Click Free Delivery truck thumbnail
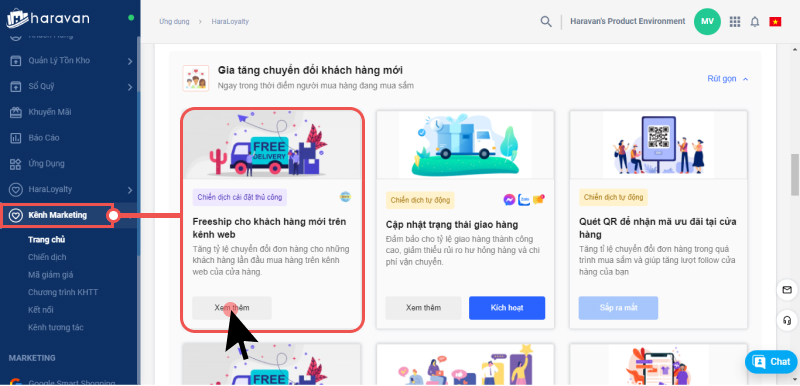 tap(272, 145)
